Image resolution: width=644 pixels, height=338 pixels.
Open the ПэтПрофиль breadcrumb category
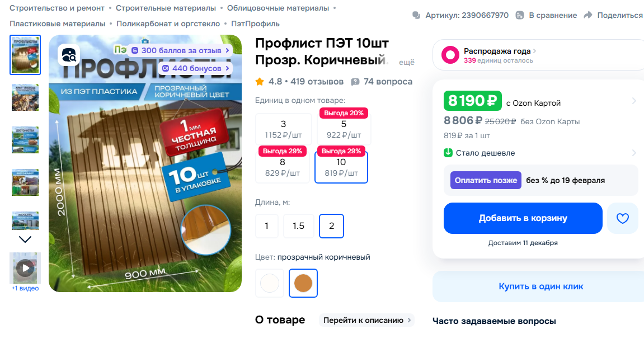[x=255, y=24]
